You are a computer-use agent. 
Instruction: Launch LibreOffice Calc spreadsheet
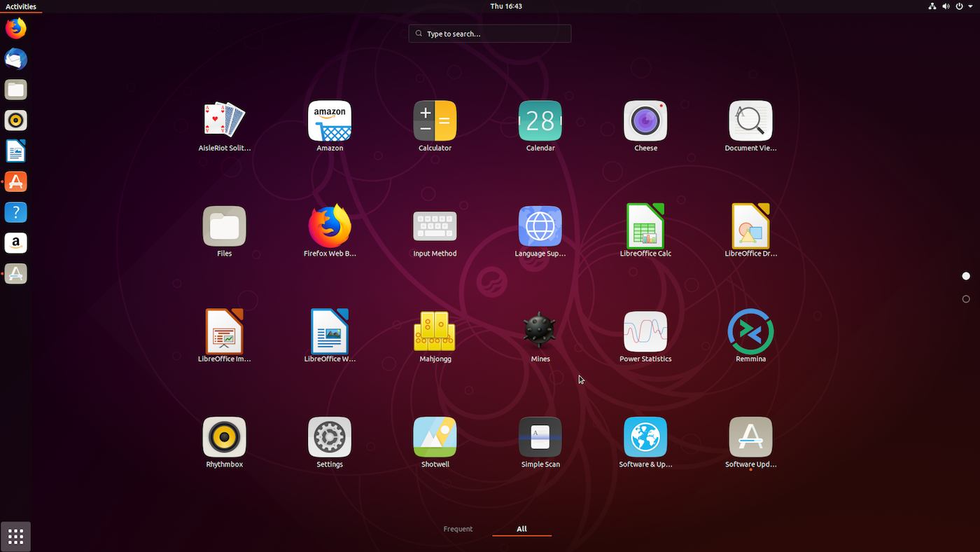(x=645, y=231)
